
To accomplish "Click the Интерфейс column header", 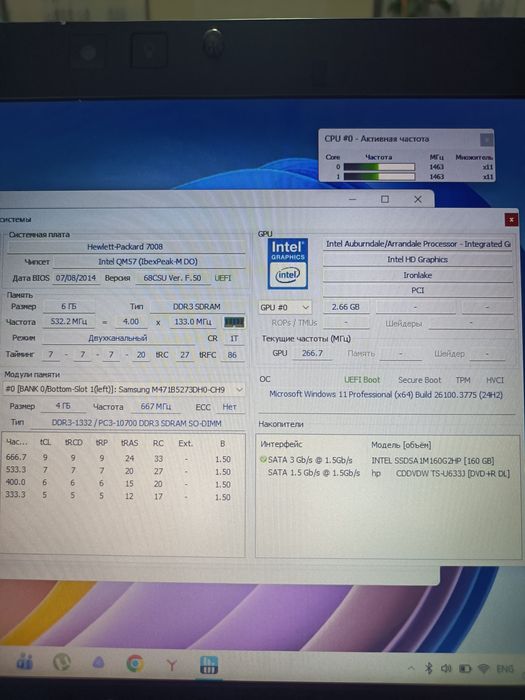I will point(281,444).
